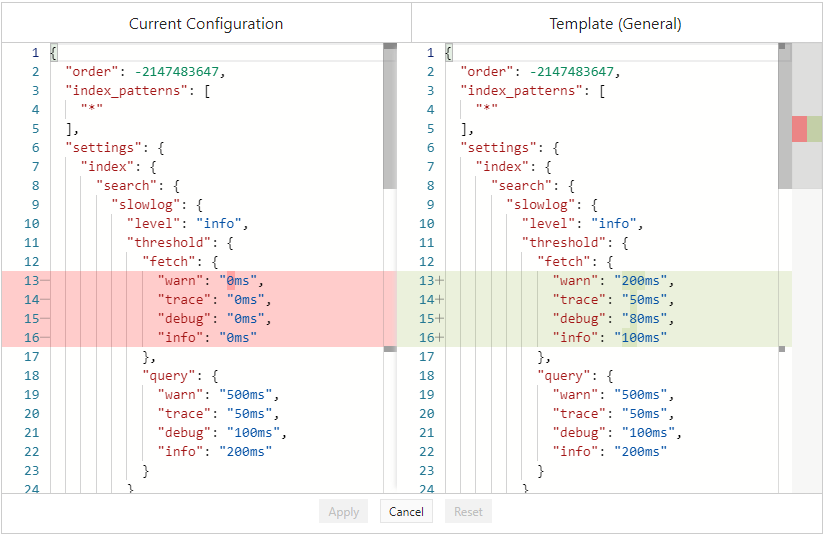
Task: Click the plus marker on Template line 14
Action: pyautogui.click(x=441, y=300)
